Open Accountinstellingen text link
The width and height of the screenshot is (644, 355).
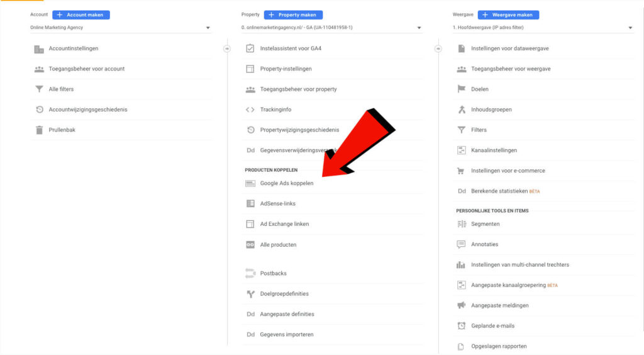click(74, 48)
